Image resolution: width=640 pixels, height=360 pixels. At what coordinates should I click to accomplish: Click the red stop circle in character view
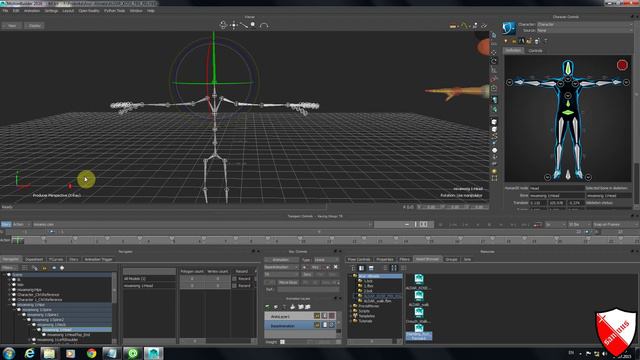tap(622, 65)
